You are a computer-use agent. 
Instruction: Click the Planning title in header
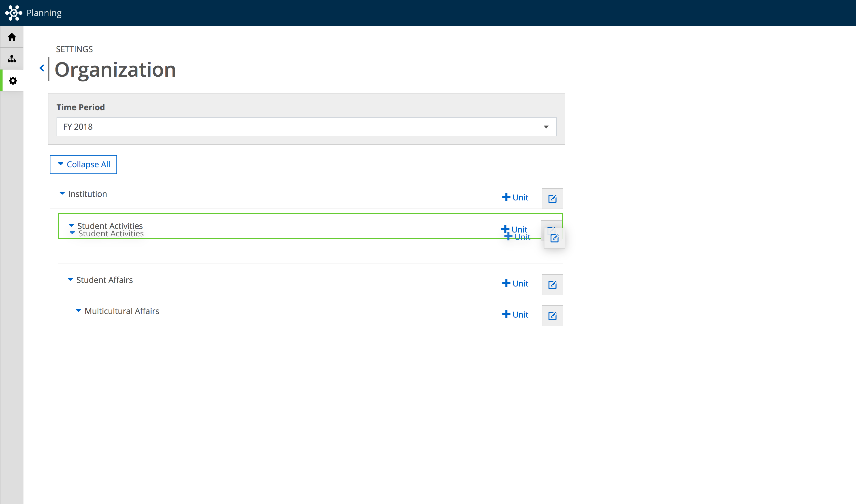[44, 13]
